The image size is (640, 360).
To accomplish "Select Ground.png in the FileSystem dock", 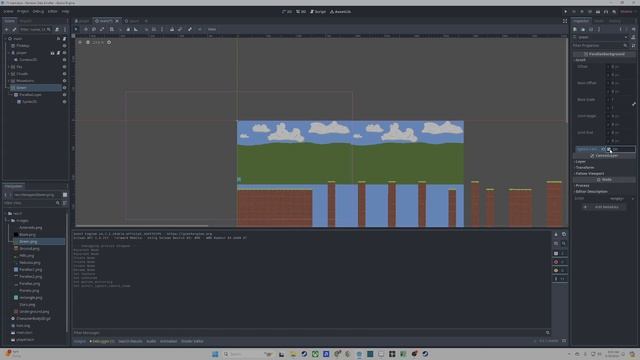I will [x=29, y=249].
